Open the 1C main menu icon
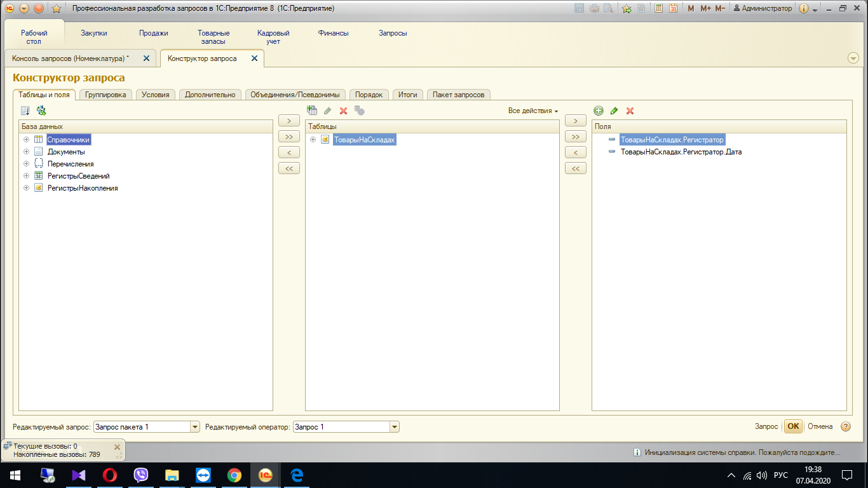Image resolution: width=868 pixels, height=488 pixels. point(10,8)
